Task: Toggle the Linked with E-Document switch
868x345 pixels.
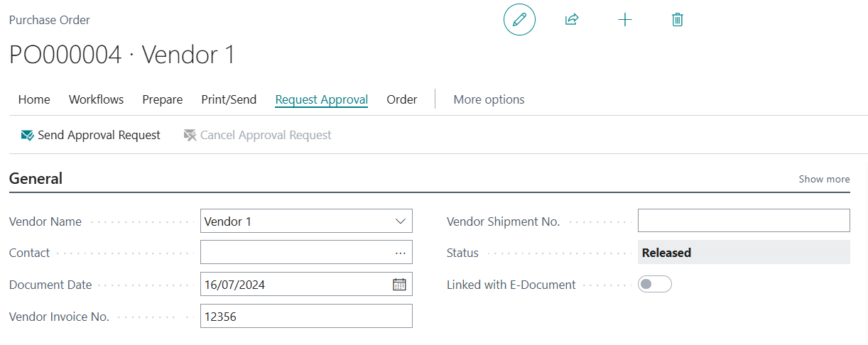Action: click(x=654, y=285)
